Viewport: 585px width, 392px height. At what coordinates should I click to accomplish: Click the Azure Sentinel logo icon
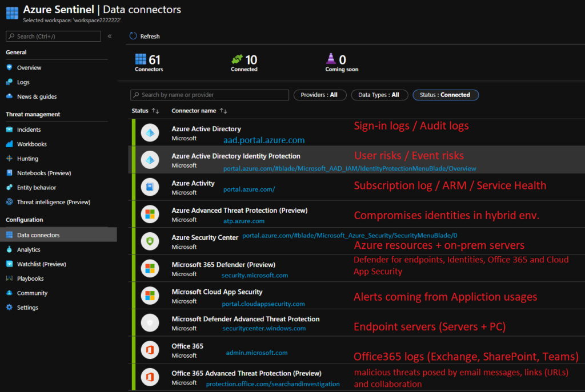click(x=12, y=13)
